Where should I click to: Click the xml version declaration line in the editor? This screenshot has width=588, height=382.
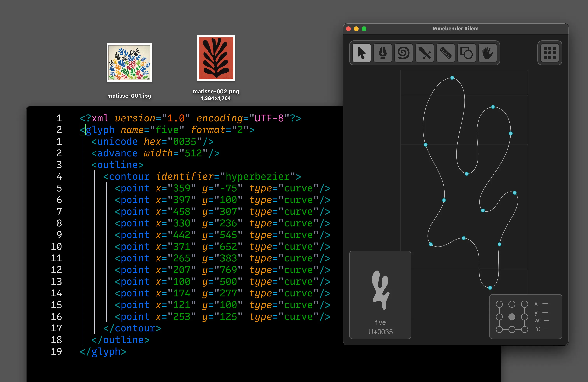point(191,118)
